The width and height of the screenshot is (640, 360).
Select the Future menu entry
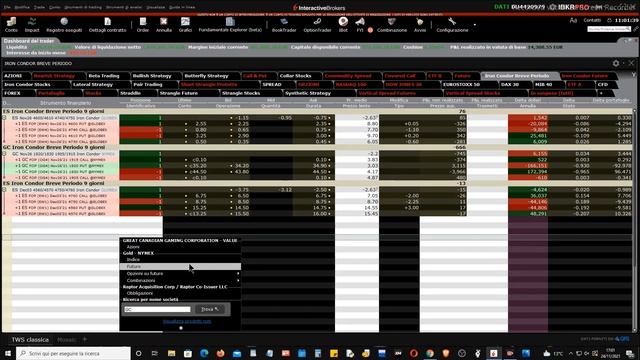tap(180, 267)
